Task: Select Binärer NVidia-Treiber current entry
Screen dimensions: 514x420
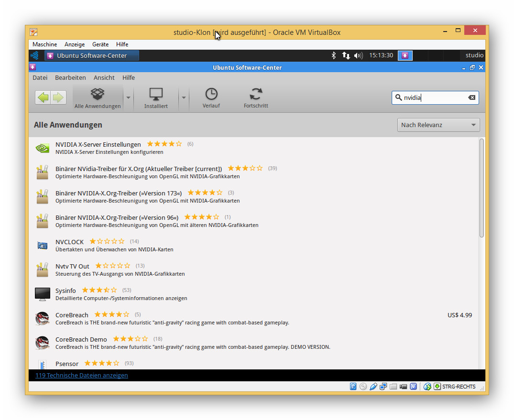Action: (x=139, y=169)
